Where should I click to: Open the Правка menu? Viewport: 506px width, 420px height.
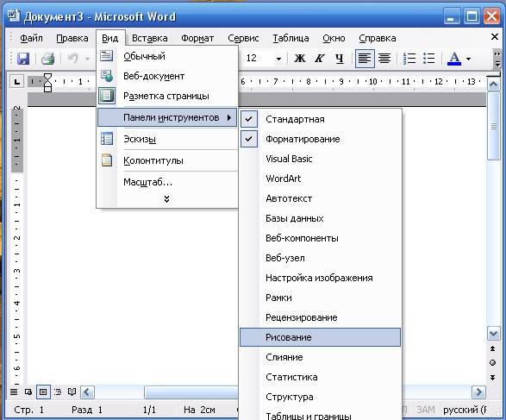72,38
